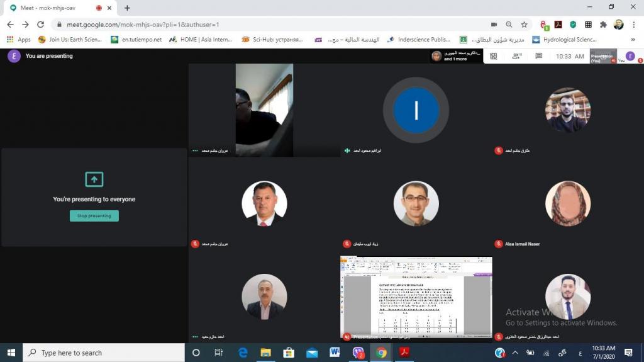Image resolution: width=644 pixels, height=362 pixels.
Task: Click the shared presentation document thumbnail
Action: tap(416, 296)
